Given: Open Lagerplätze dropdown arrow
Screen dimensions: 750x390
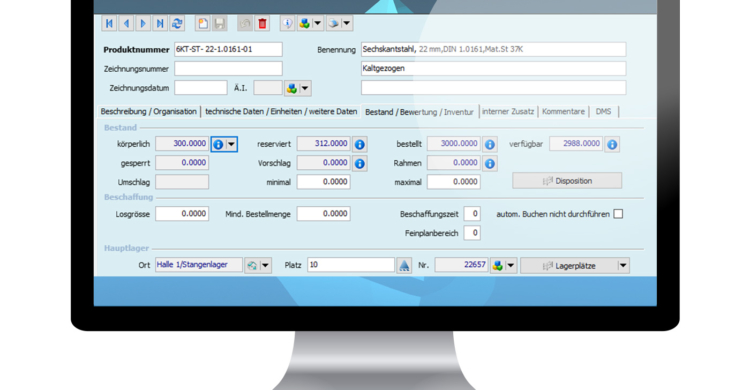Looking at the screenshot, I should coord(623,266).
